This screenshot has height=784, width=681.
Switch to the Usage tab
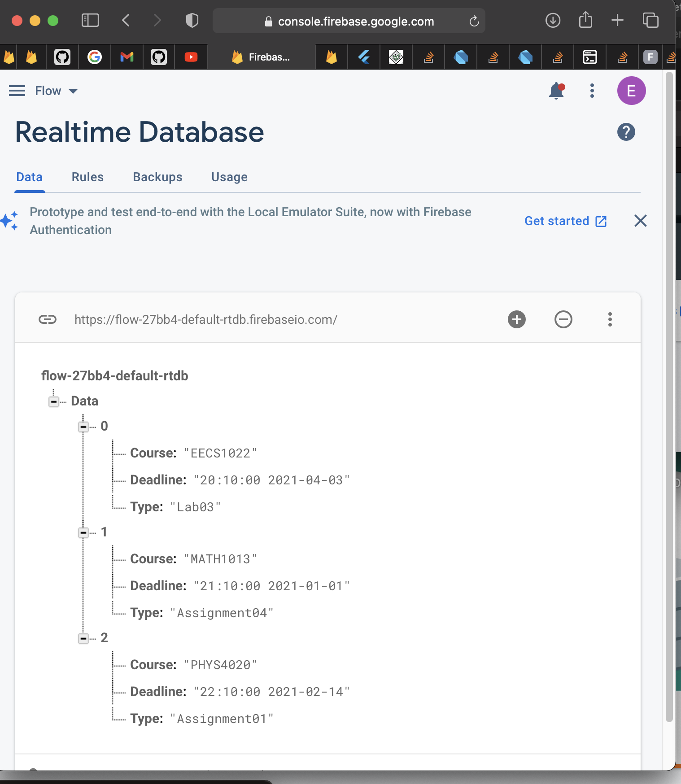pos(229,177)
